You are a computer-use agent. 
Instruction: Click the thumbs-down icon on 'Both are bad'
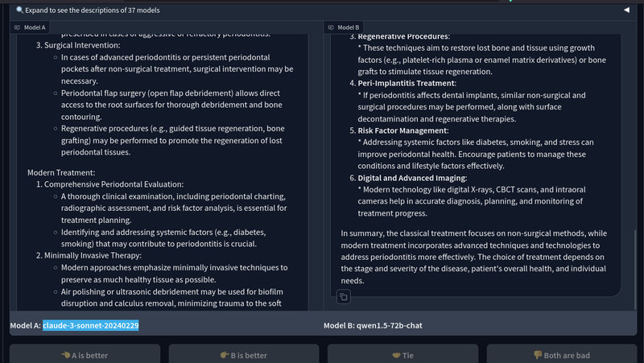[539, 355]
